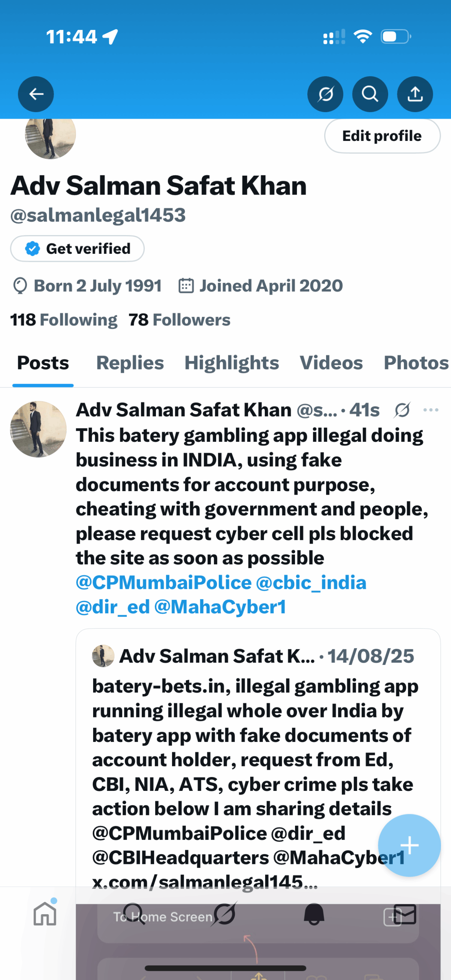
Task: Tap the Grok icon on the post
Action: coord(402,410)
